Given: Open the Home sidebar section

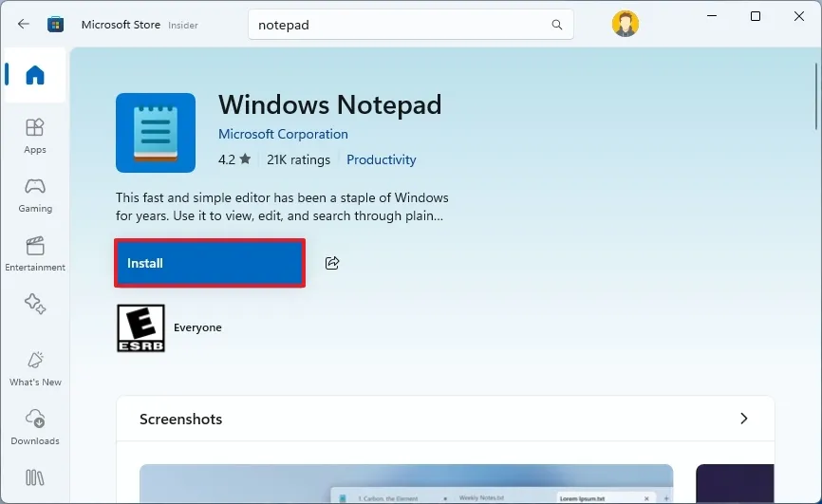Looking at the screenshot, I should [x=35, y=75].
